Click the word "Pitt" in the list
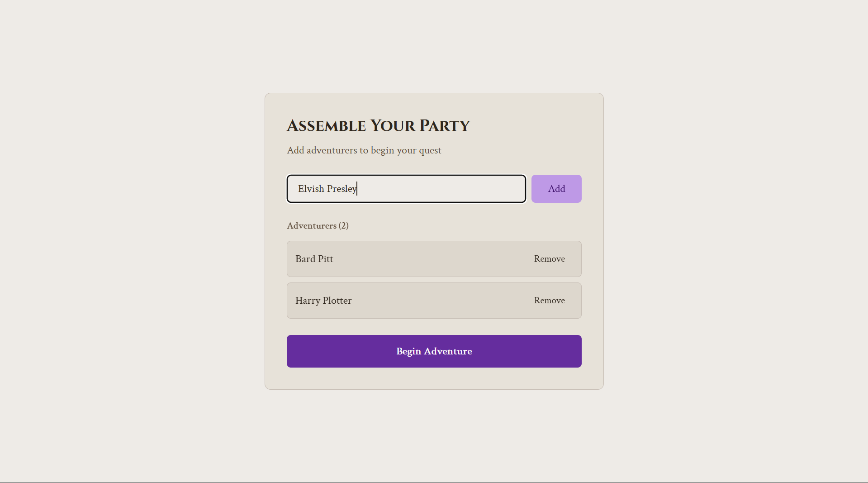Image resolution: width=868 pixels, height=483 pixels. (x=325, y=259)
